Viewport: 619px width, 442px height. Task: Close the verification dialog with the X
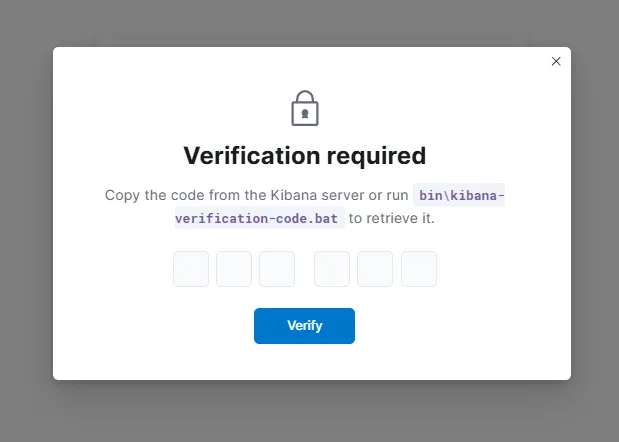556,61
